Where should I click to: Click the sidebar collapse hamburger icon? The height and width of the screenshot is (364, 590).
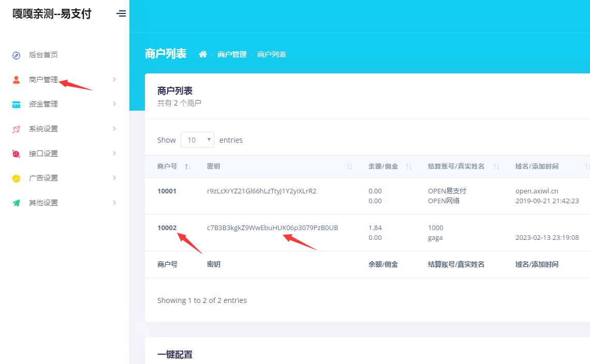coord(121,14)
